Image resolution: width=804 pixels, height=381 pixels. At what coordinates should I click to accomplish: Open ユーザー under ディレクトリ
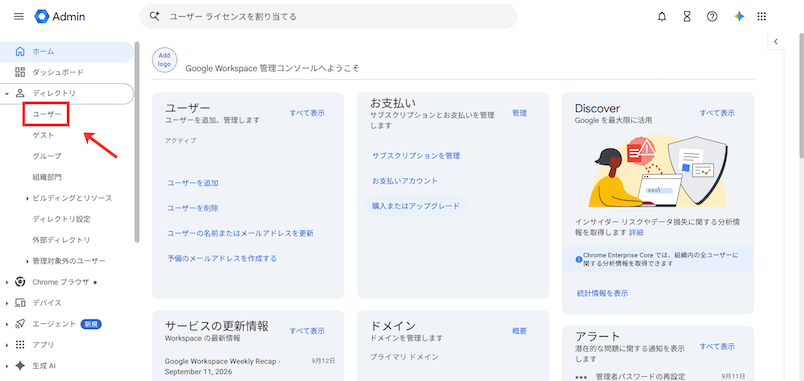pyautogui.click(x=46, y=114)
